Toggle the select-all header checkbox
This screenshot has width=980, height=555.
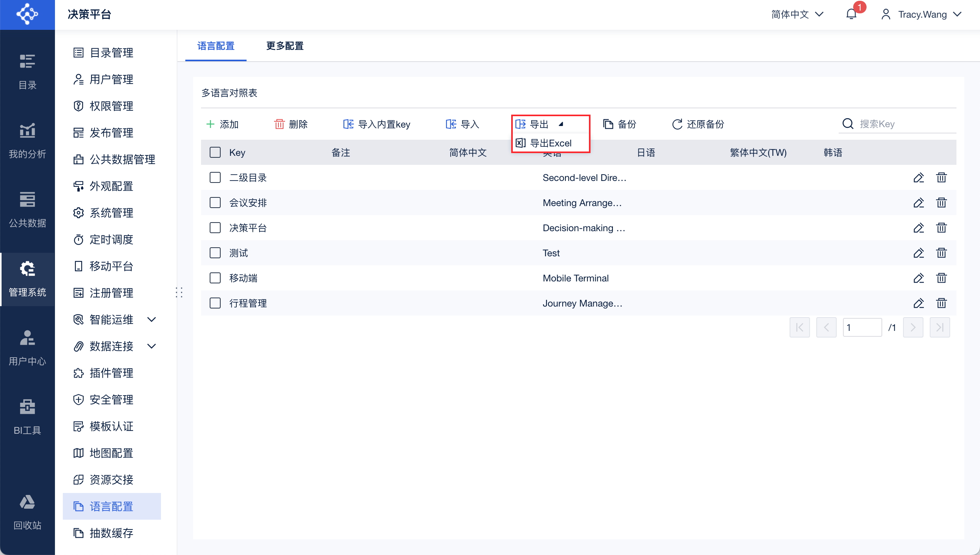(x=215, y=152)
